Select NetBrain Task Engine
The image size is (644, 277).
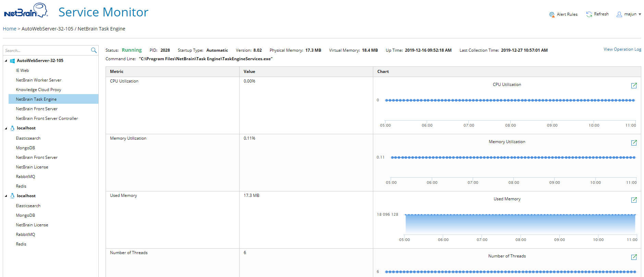[53, 99]
